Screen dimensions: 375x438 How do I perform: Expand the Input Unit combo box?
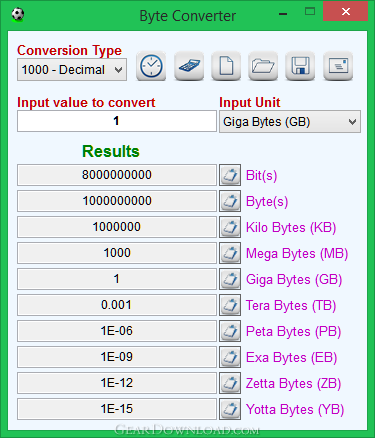[x=290, y=122]
